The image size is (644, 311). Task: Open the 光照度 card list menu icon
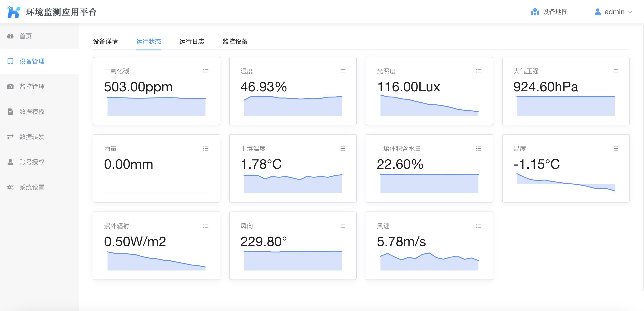pyautogui.click(x=478, y=71)
